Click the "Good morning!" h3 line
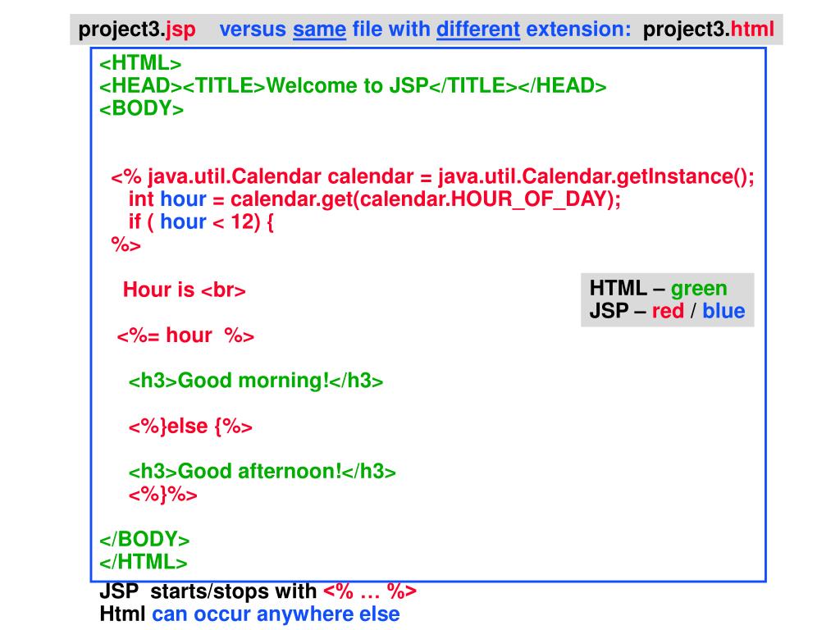Image resolution: width=840 pixels, height=630 pixels. 256,381
